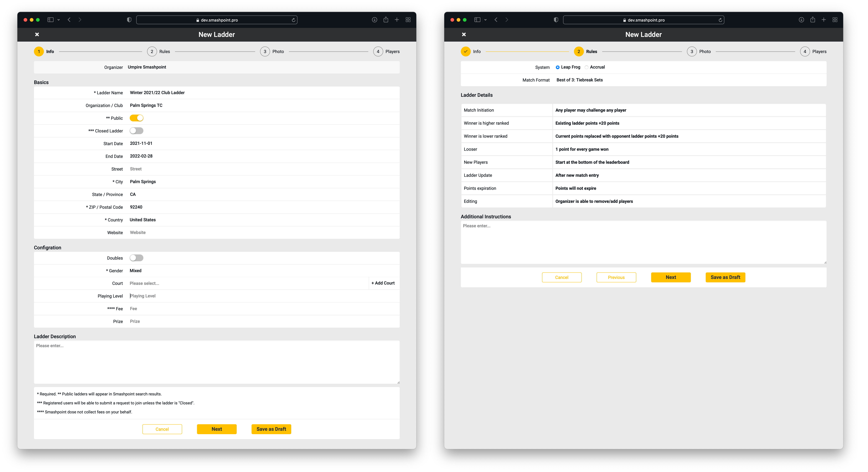Go to step 1 Info in left window

point(44,52)
